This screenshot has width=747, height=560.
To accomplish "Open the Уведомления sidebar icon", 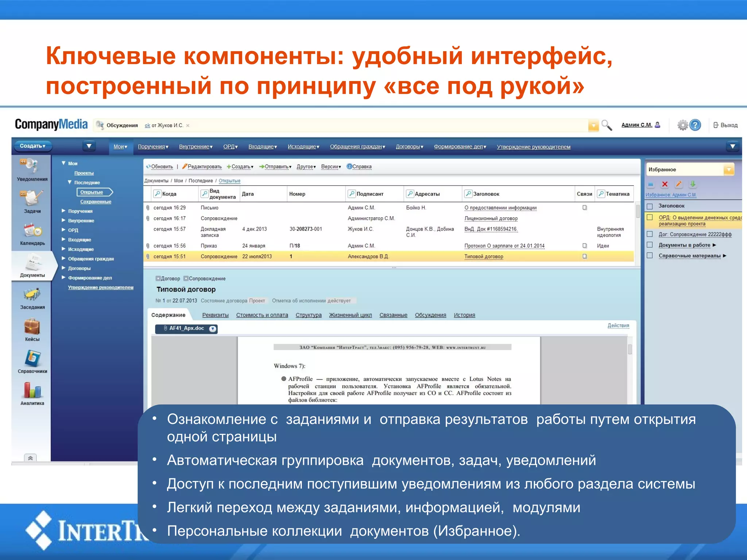I will (31, 166).
